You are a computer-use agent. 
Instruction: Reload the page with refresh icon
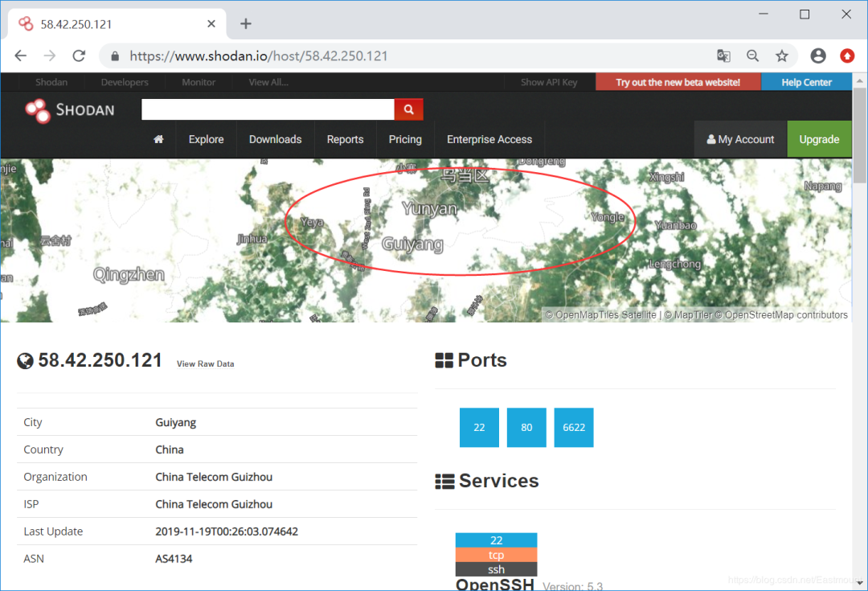(x=79, y=56)
